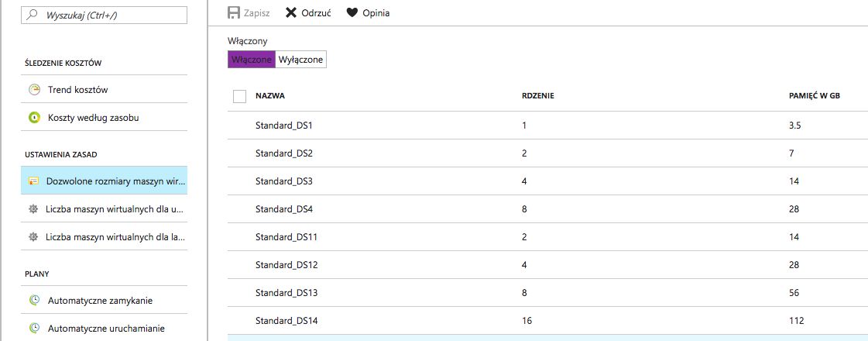Click the Dozwolone rozmiary maszyn icon
This screenshot has height=341, width=868.
point(34,181)
